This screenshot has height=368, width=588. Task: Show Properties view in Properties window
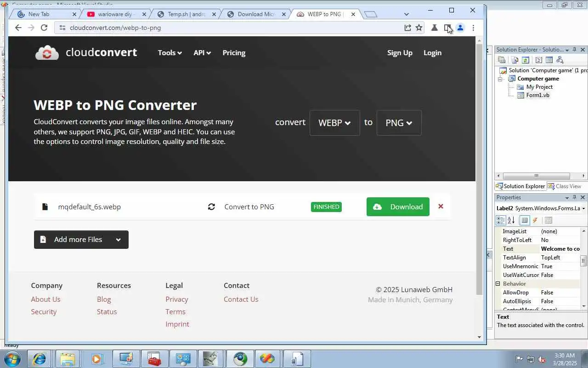[x=525, y=220]
